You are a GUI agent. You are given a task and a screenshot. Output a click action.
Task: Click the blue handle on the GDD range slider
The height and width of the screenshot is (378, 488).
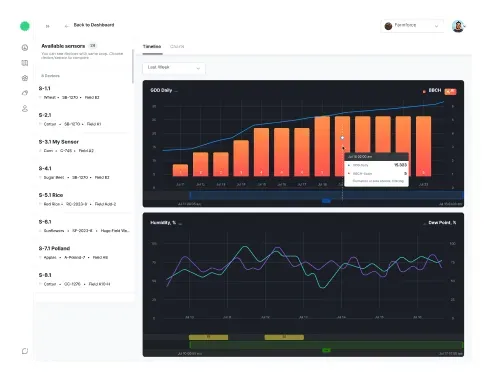coord(326,201)
